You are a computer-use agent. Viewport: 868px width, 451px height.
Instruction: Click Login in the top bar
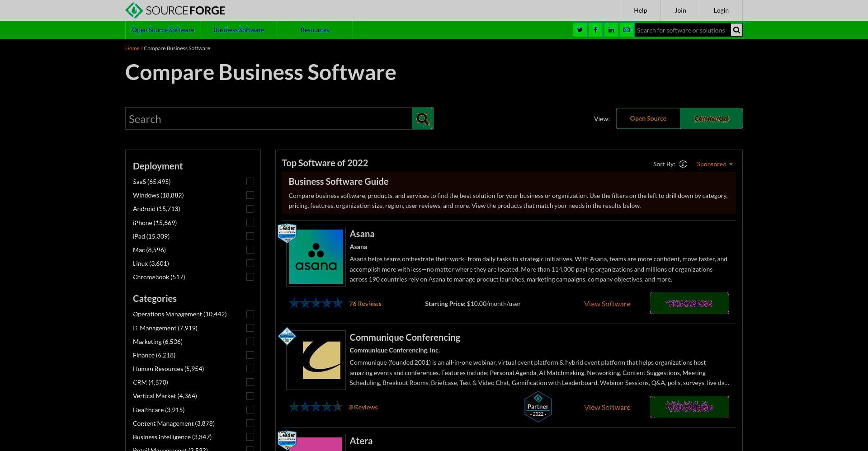pos(721,10)
